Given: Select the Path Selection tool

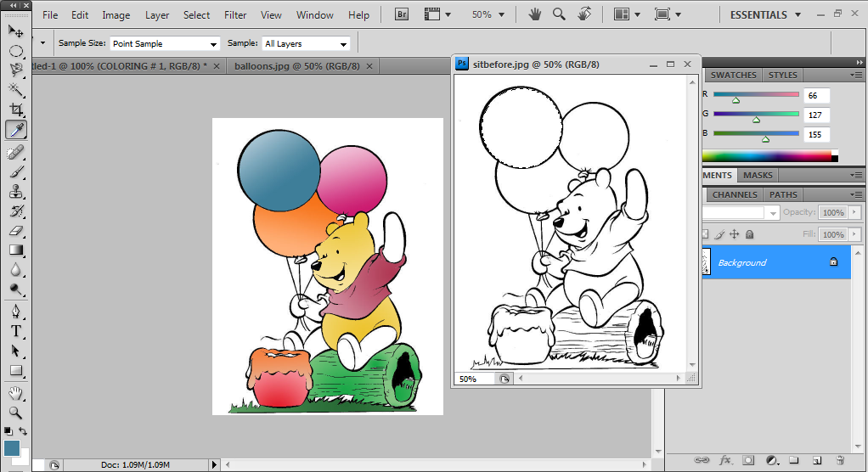Looking at the screenshot, I should coord(15,351).
